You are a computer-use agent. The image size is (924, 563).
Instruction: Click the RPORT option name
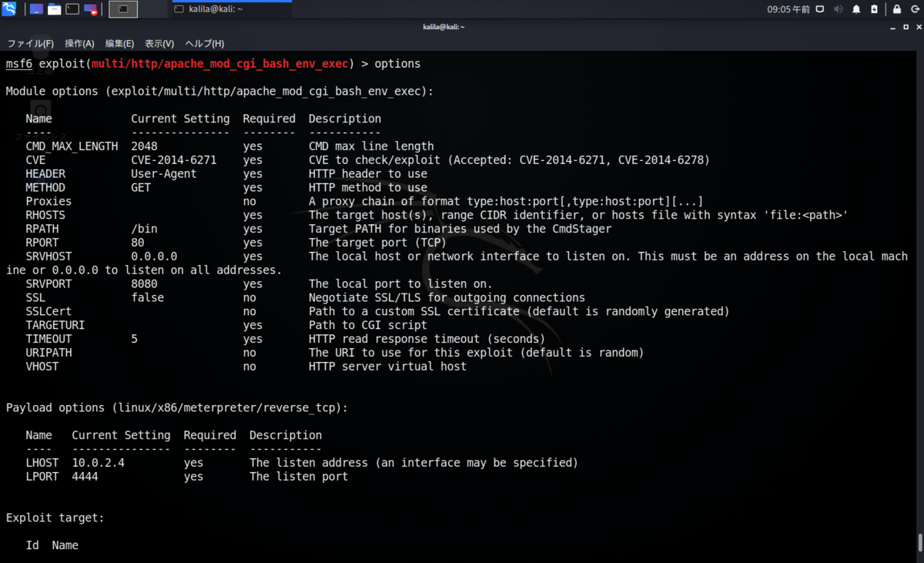(x=42, y=243)
